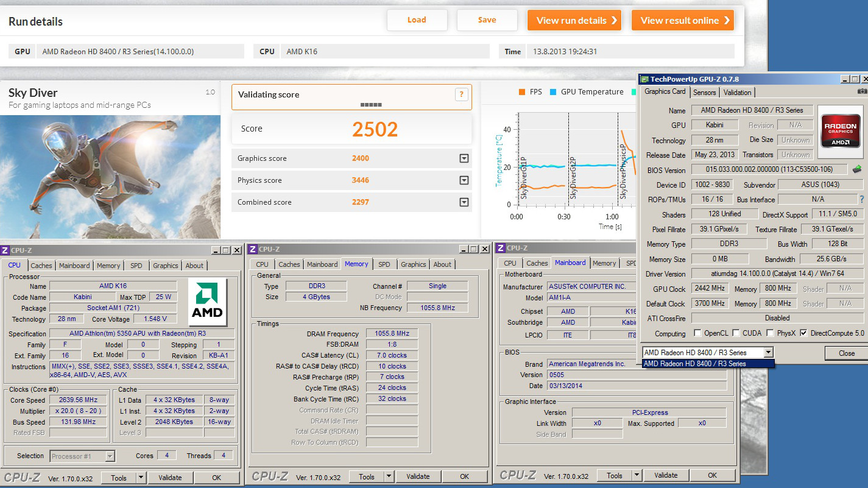
Task: Open Graphics tab in the Memory CPU-Z window
Action: pyautogui.click(x=414, y=264)
